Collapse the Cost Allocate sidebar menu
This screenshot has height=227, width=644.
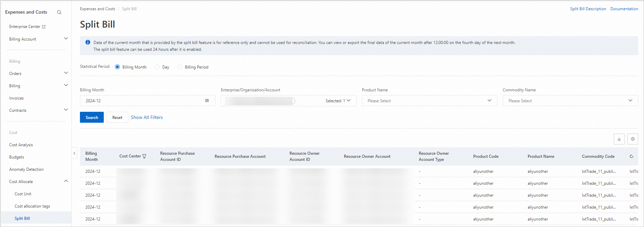(66, 181)
